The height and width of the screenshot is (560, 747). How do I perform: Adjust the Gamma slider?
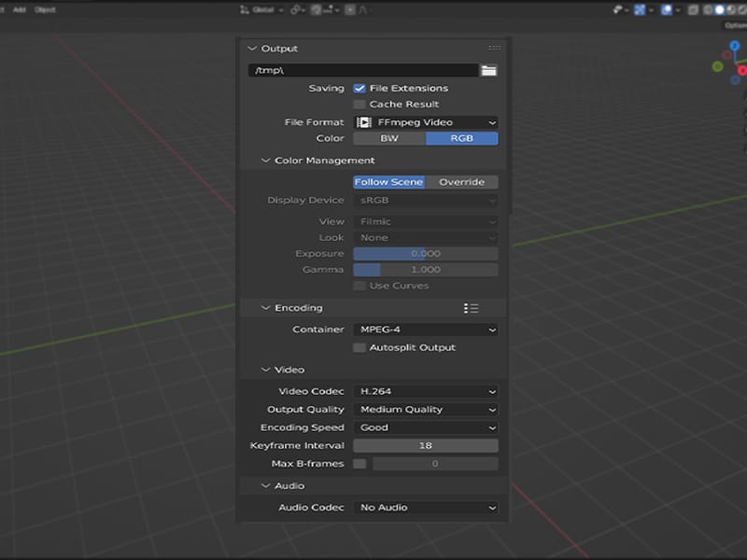click(x=426, y=269)
